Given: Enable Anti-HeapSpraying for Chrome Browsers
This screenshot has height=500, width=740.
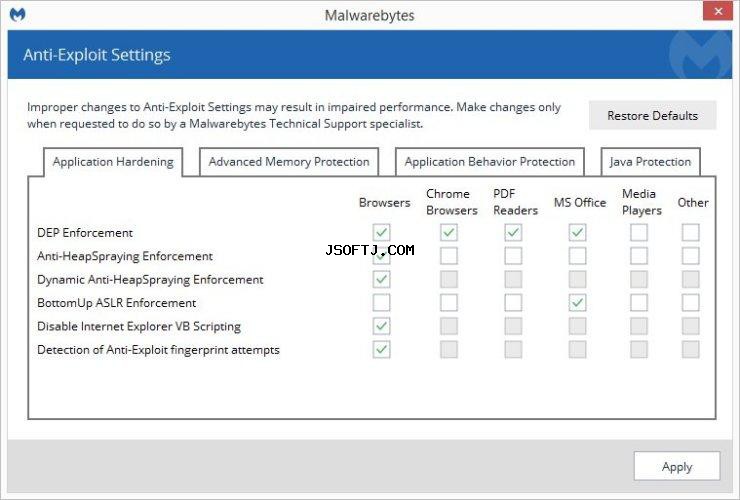Looking at the screenshot, I should [449, 256].
